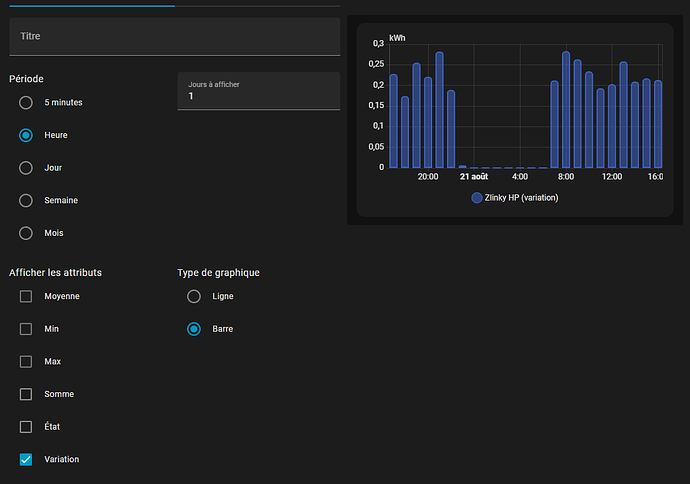
Task: Click the tallest bar near 8:00
Action: pos(566,110)
